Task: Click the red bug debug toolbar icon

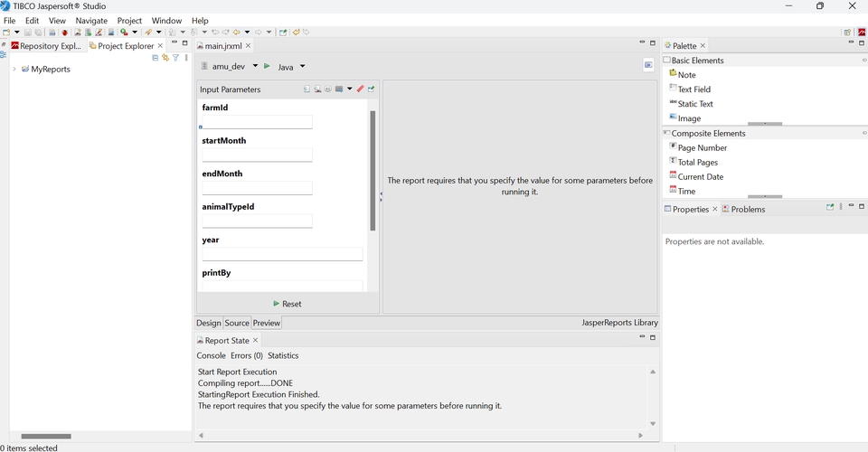Action: tap(64, 32)
